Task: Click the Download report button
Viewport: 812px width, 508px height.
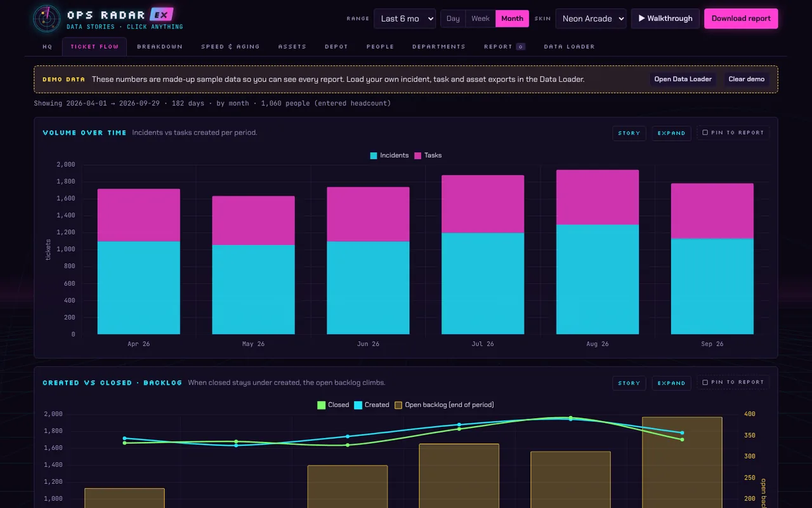Action: (x=741, y=18)
